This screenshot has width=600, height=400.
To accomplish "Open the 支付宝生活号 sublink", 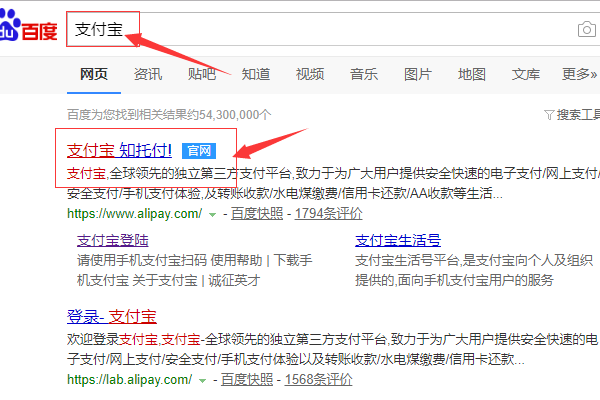I will click(398, 240).
